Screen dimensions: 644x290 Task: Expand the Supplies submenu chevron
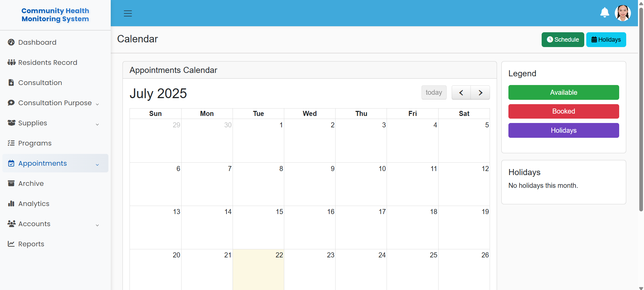(97, 124)
